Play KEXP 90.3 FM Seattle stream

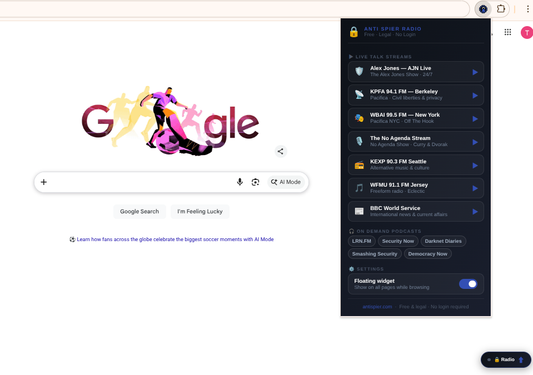coord(475,165)
